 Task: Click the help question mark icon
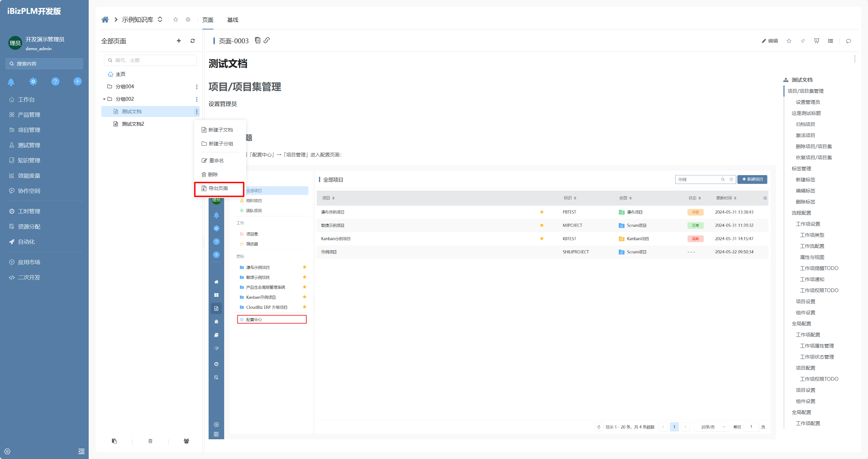55,82
